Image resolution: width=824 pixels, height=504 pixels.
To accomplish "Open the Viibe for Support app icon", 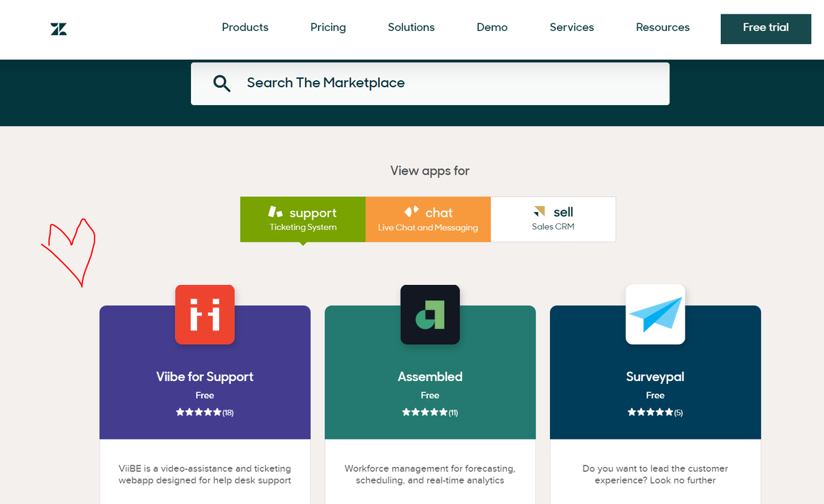I will click(205, 314).
